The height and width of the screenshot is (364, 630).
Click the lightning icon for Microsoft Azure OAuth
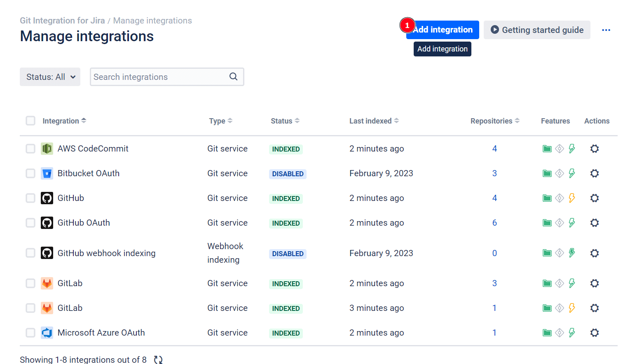coord(572,333)
